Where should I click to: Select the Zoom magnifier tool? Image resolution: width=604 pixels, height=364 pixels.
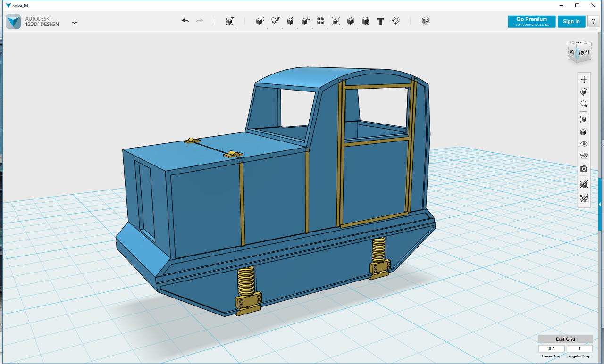[x=584, y=104]
